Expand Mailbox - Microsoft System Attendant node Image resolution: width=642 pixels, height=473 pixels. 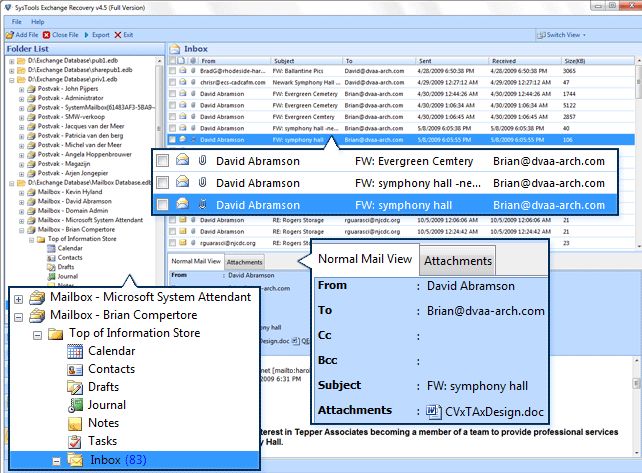[18, 298]
